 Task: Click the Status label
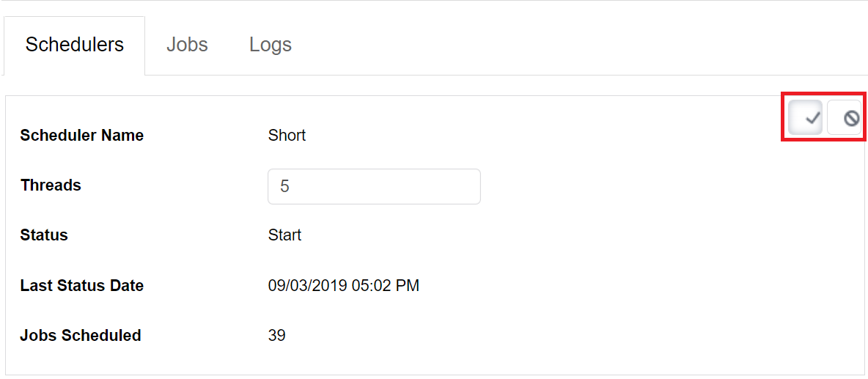point(44,235)
